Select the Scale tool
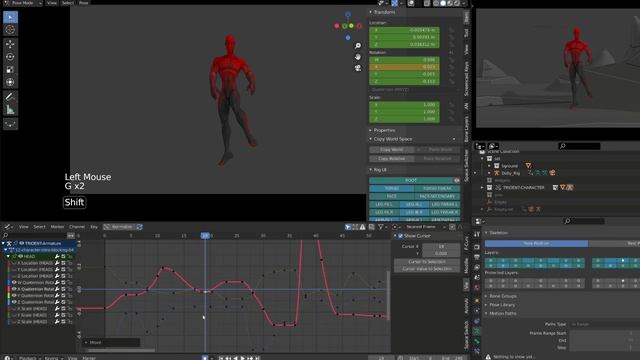The height and width of the screenshot is (360, 640). pos(10,69)
